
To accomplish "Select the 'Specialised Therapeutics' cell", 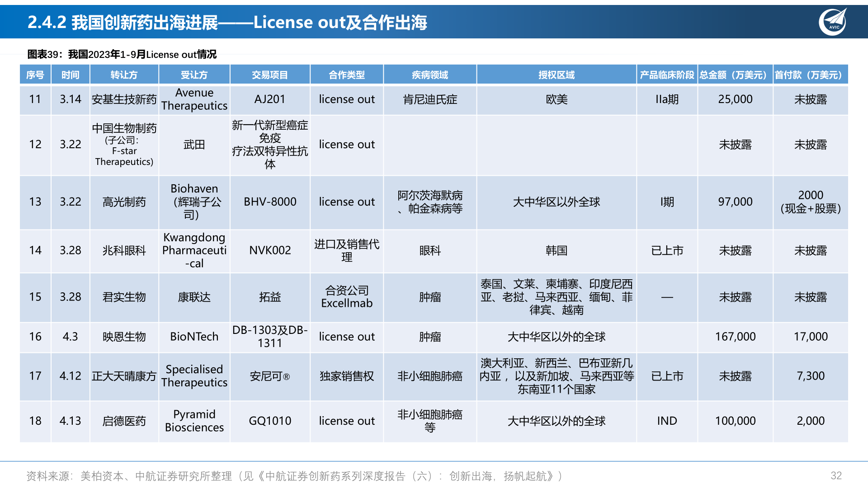I will coord(194,376).
